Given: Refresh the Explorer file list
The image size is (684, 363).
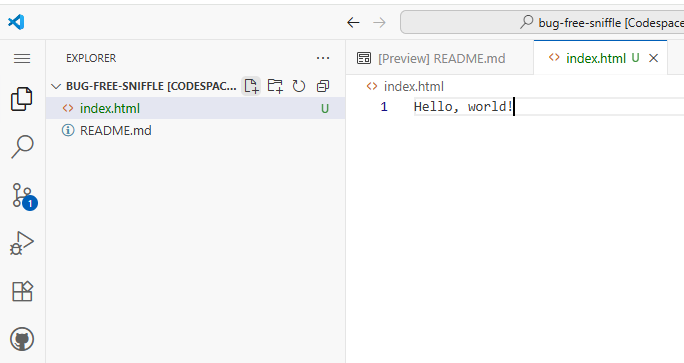Looking at the screenshot, I should [299, 86].
